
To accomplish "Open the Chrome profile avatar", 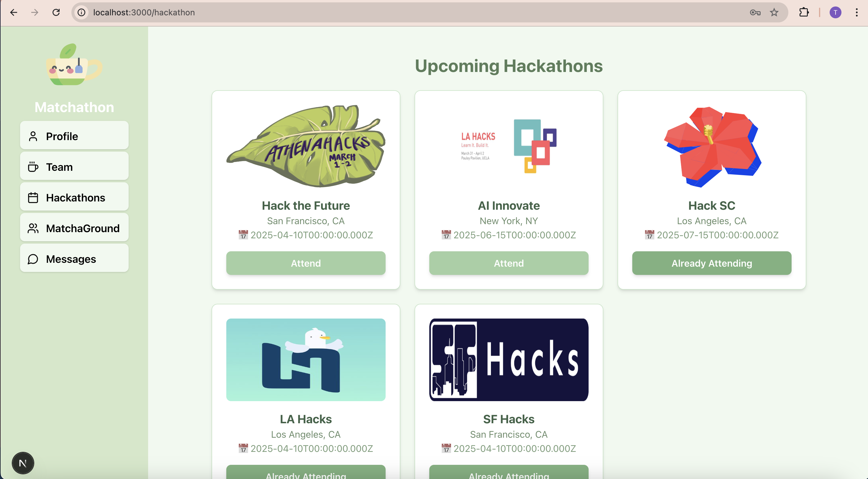I will [x=835, y=12].
